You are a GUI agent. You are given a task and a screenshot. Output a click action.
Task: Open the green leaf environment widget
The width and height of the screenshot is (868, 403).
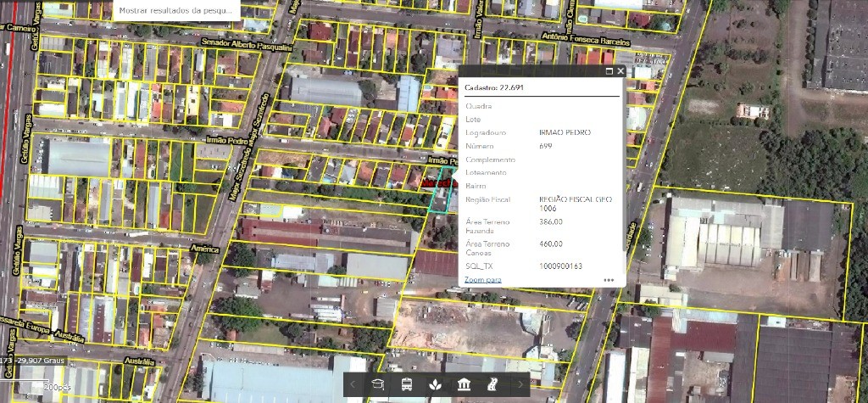[x=436, y=385]
